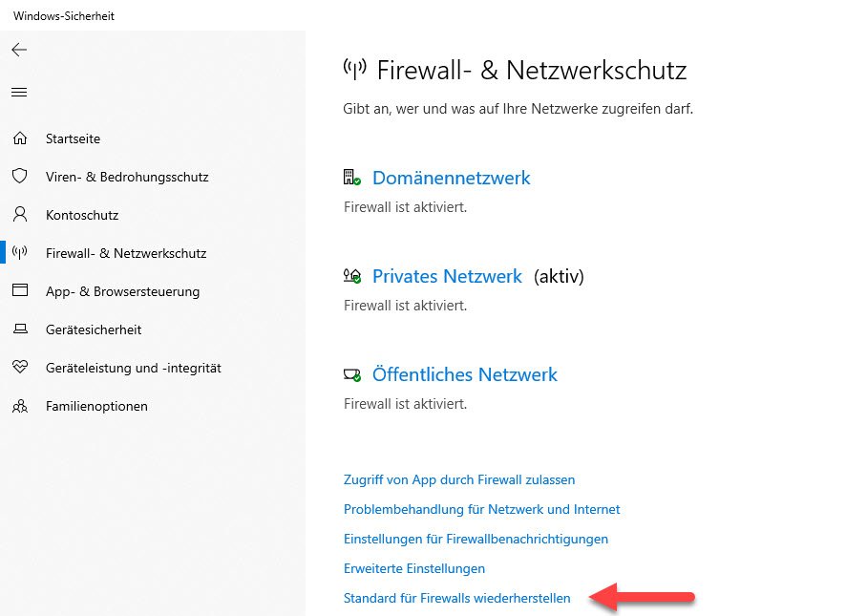Click the Startseite home icon
The width and height of the screenshot is (867, 616).
(x=19, y=138)
